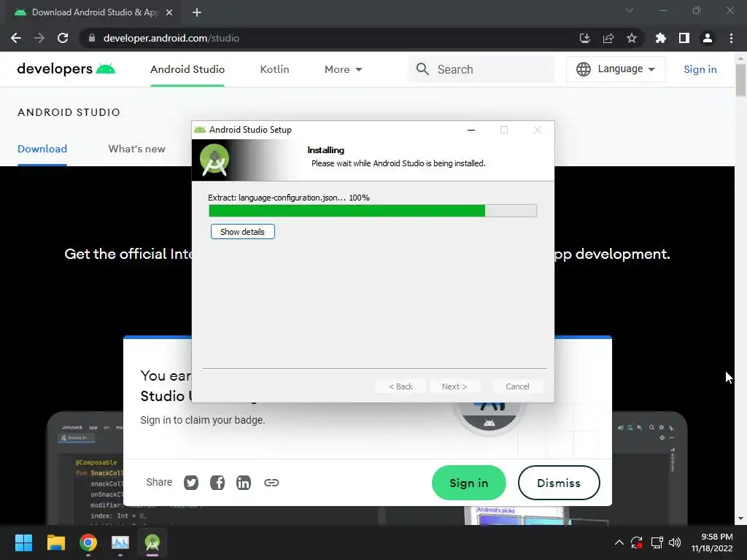Open the Windows Start menu

coord(23,542)
